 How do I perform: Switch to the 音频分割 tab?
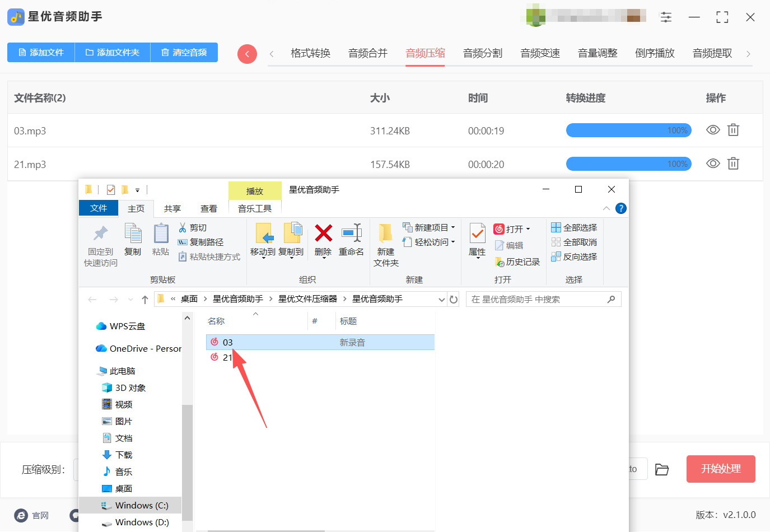tap(482, 53)
